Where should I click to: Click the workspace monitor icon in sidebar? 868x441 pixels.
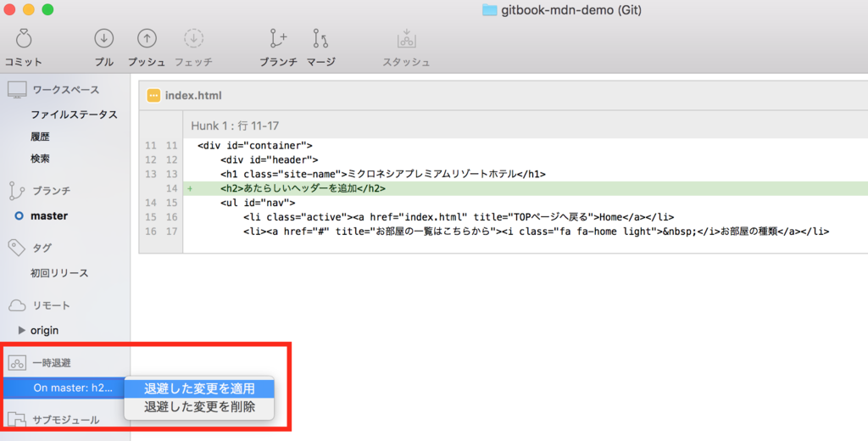(x=17, y=90)
